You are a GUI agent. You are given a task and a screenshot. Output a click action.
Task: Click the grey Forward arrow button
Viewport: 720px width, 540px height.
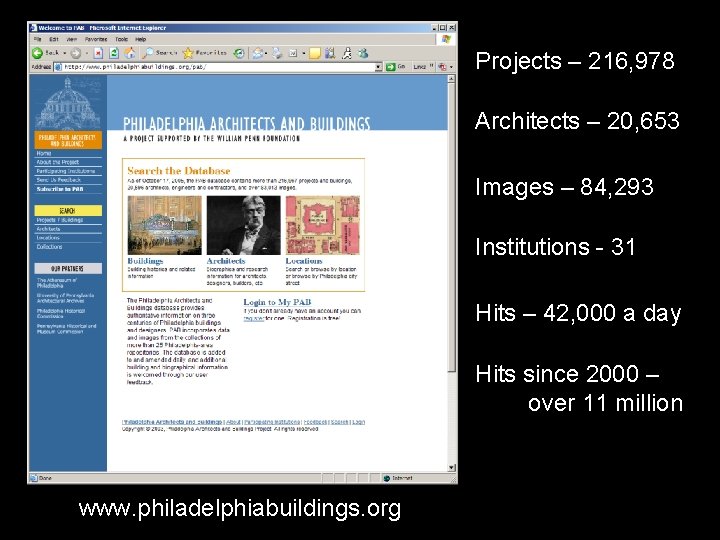[76, 53]
